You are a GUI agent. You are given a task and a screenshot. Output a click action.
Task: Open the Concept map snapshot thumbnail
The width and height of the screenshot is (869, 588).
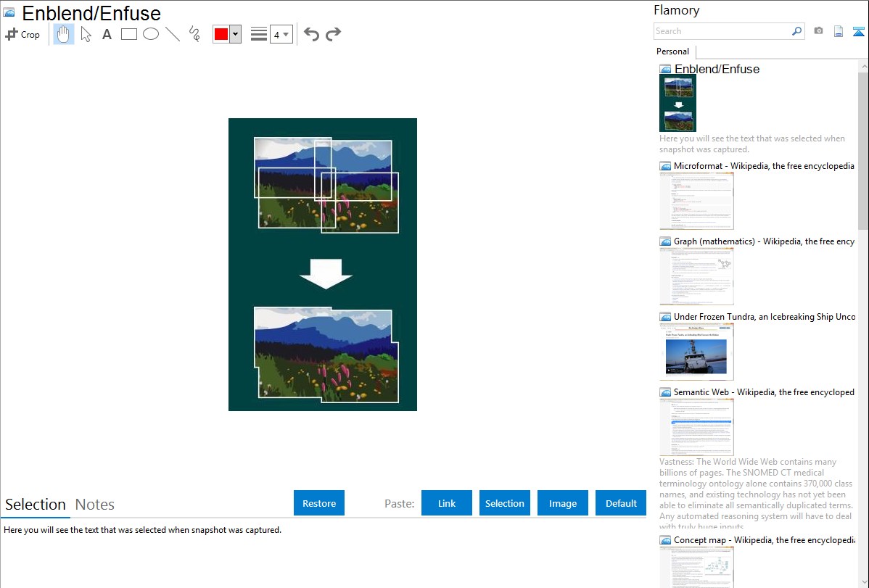point(696,567)
